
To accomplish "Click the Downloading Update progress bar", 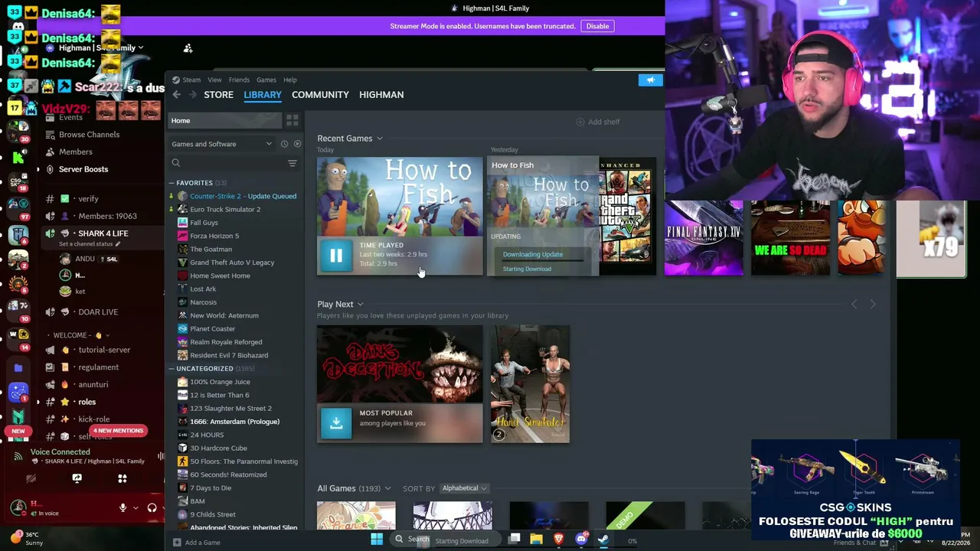I will 543,261.
